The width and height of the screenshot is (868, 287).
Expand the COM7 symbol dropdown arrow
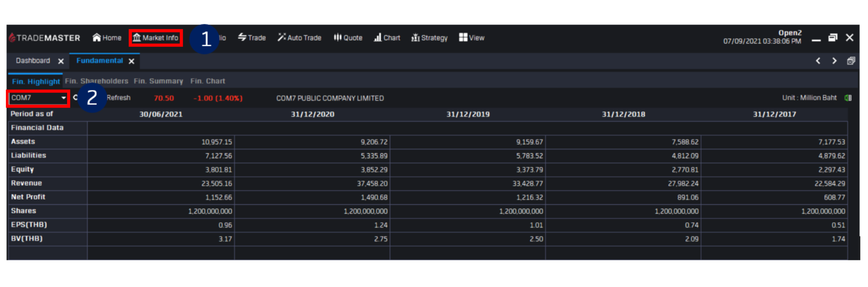(x=63, y=98)
